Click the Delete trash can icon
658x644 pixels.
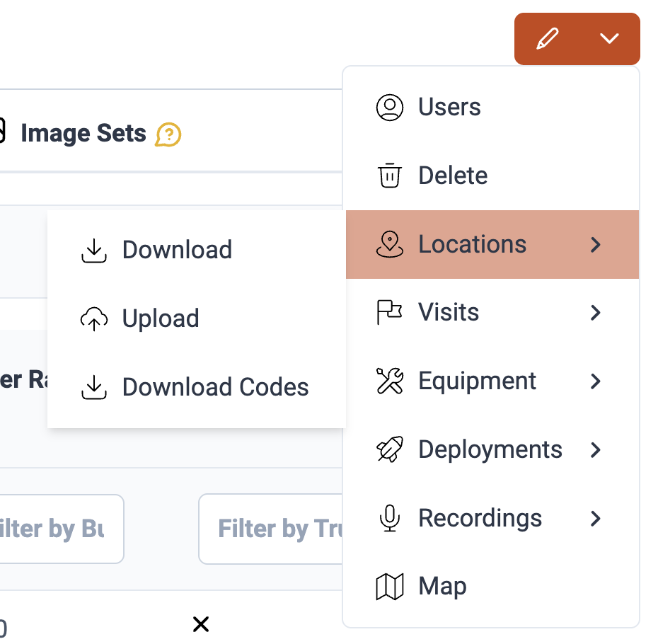pyautogui.click(x=389, y=176)
